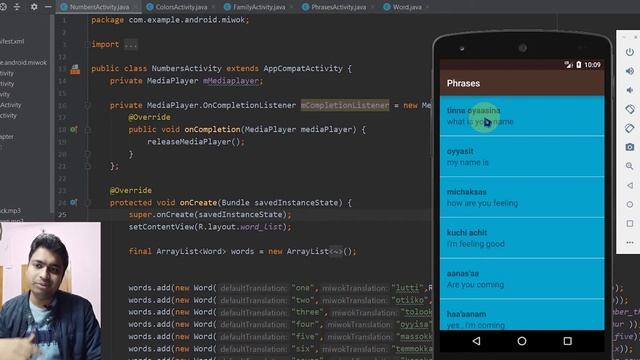Click the 'otiiko' string in code
The height and width of the screenshot is (360, 640).
tap(410, 300)
